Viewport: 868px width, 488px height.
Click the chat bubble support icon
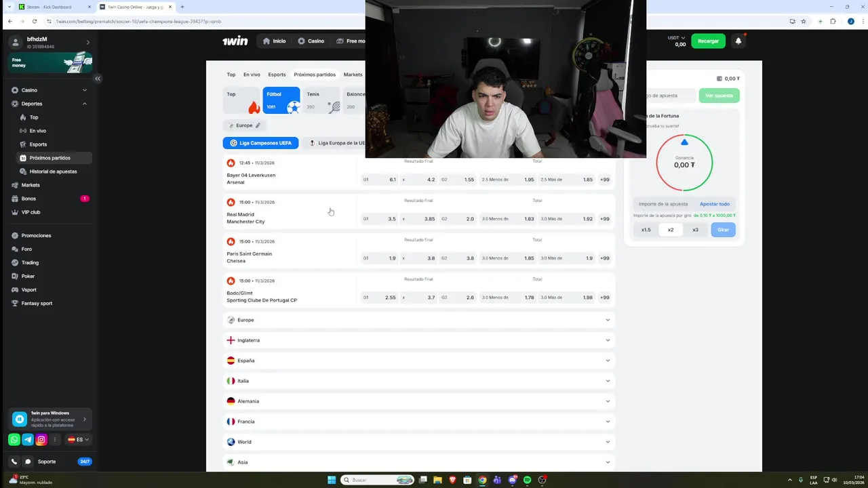(x=28, y=462)
